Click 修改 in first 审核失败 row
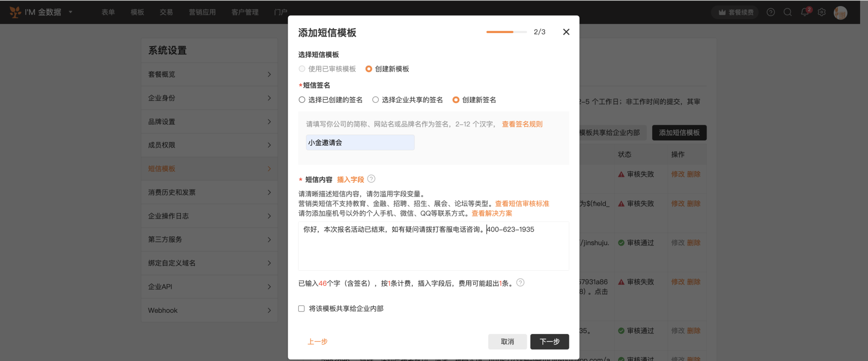Viewport: 868px width, 361px height. (x=677, y=174)
